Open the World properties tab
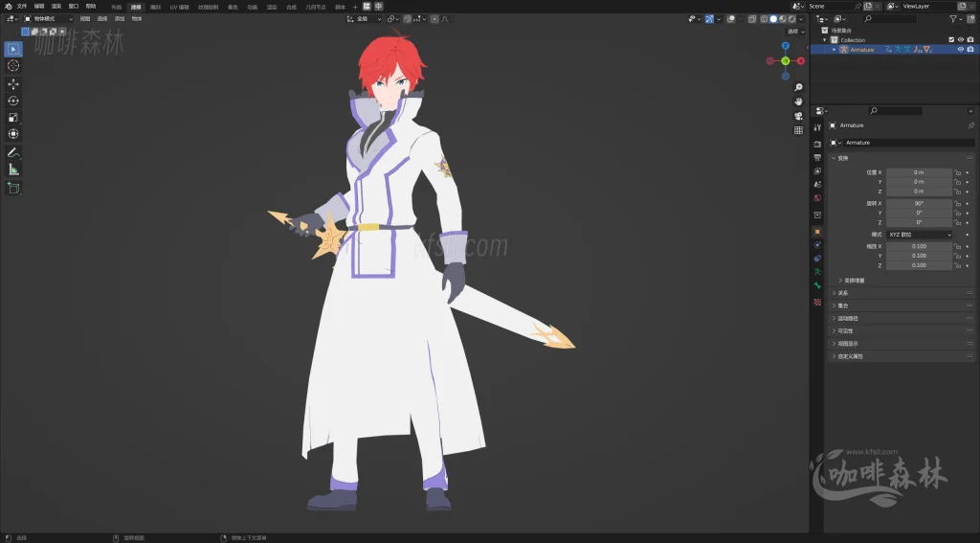The height and width of the screenshot is (543, 980). 817,198
